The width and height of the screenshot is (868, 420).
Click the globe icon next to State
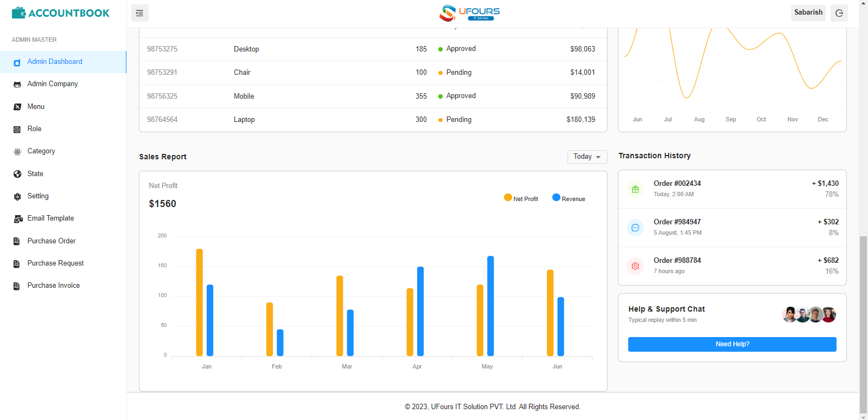pyautogui.click(x=17, y=174)
